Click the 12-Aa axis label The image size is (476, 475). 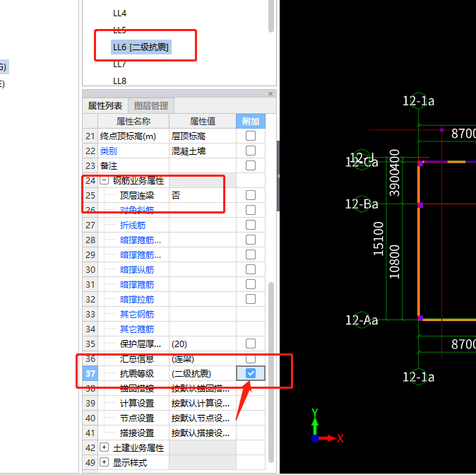362,320
